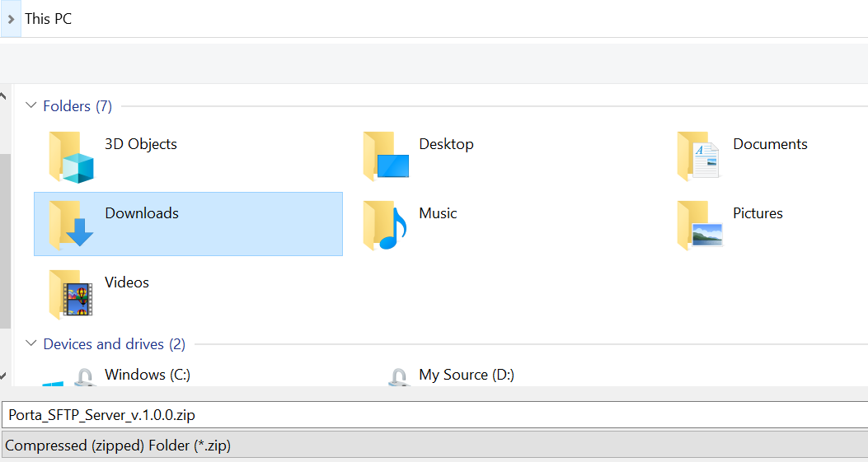
Task: Collapse the Folders (7) group
Action: (x=31, y=105)
